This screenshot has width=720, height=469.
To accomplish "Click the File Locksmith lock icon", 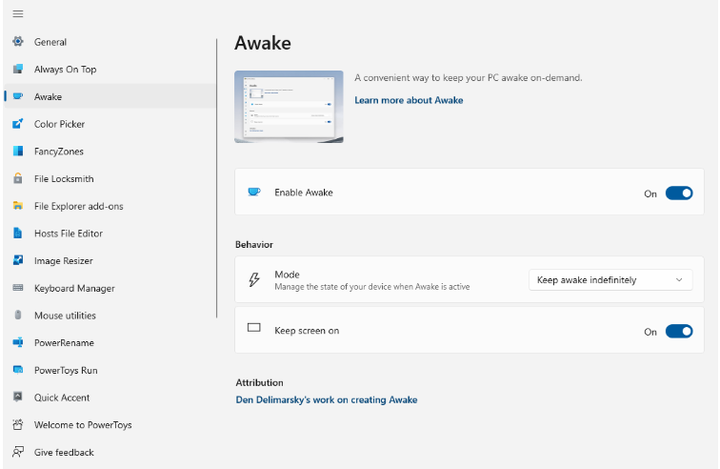I will 18,179.
